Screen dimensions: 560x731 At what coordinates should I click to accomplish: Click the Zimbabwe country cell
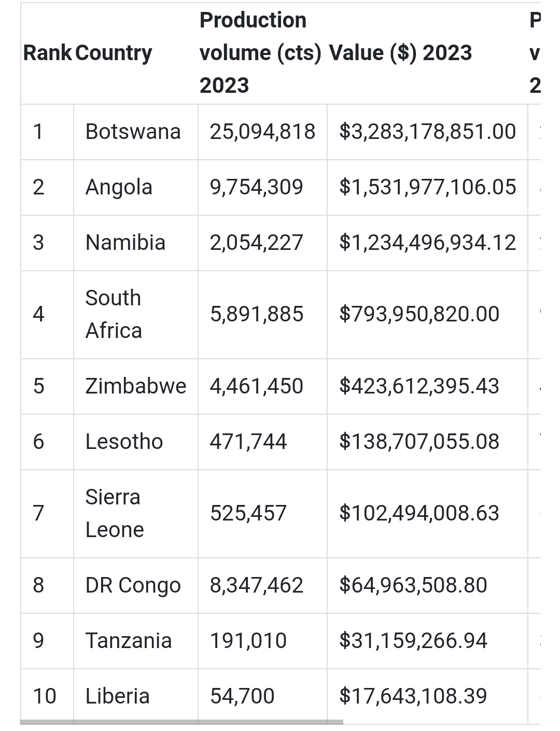point(135,386)
